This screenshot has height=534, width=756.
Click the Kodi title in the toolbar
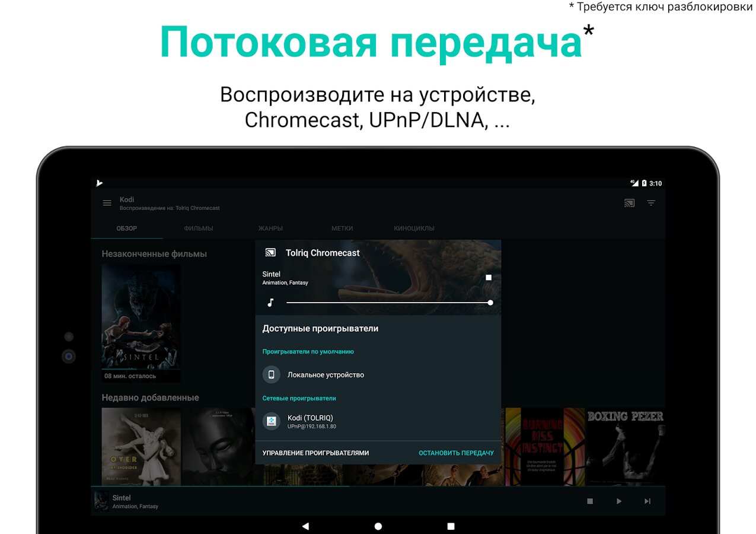click(127, 199)
